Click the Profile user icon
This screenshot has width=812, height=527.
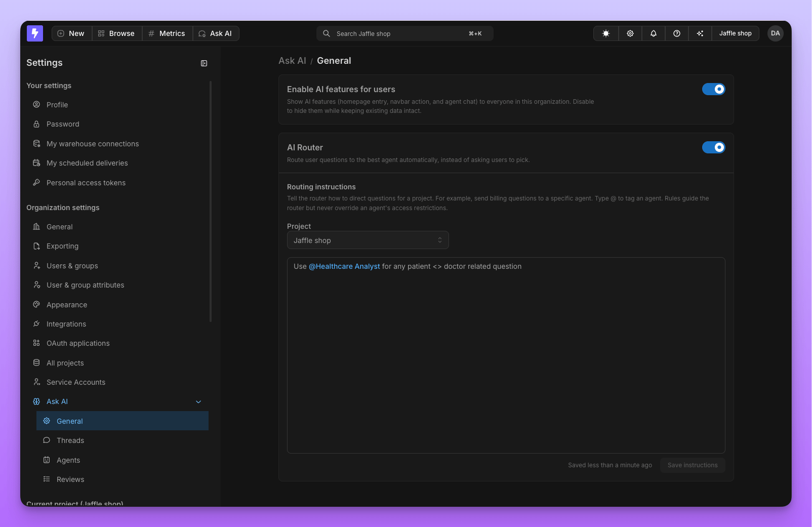click(36, 104)
